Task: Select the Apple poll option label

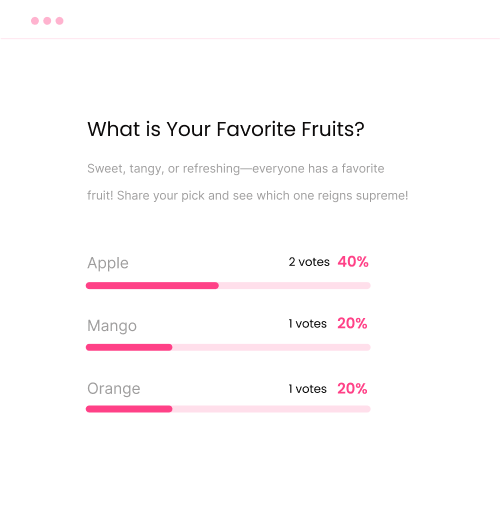Action: (x=108, y=263)
